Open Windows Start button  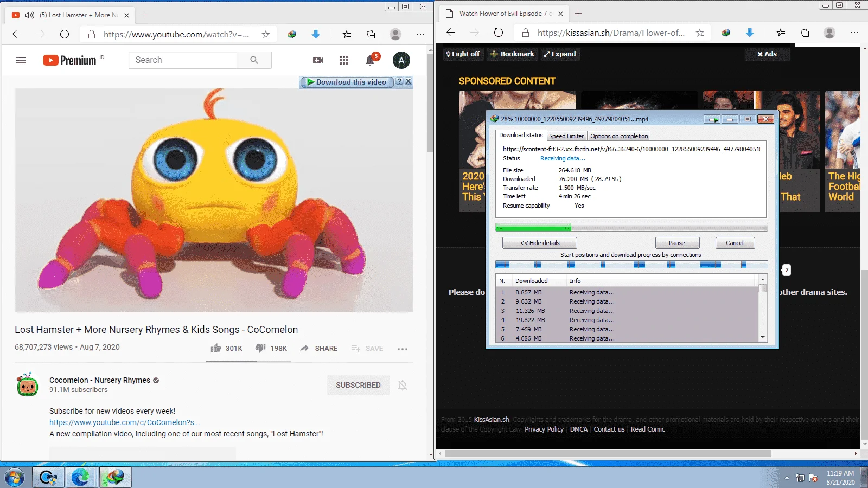pos(14,478)
